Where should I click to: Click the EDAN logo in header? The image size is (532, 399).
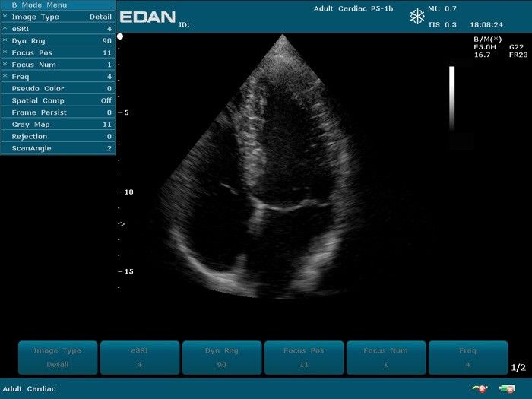(x=148, y=17)
